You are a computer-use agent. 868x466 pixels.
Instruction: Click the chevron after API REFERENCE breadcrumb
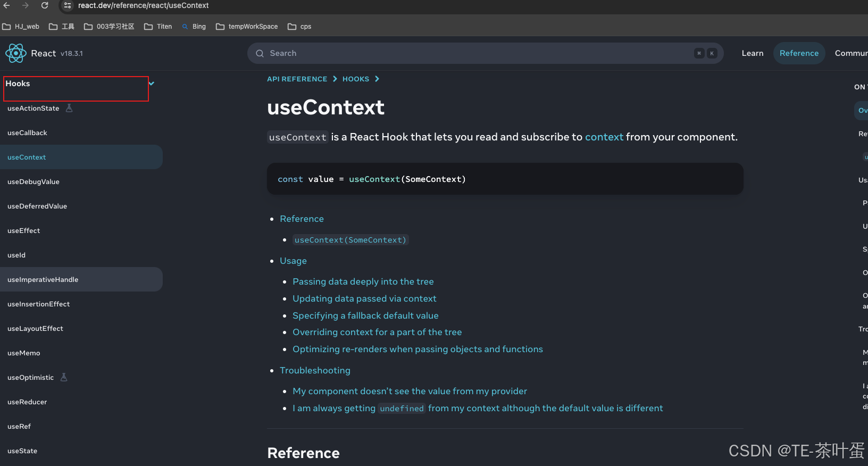(335, 79)
